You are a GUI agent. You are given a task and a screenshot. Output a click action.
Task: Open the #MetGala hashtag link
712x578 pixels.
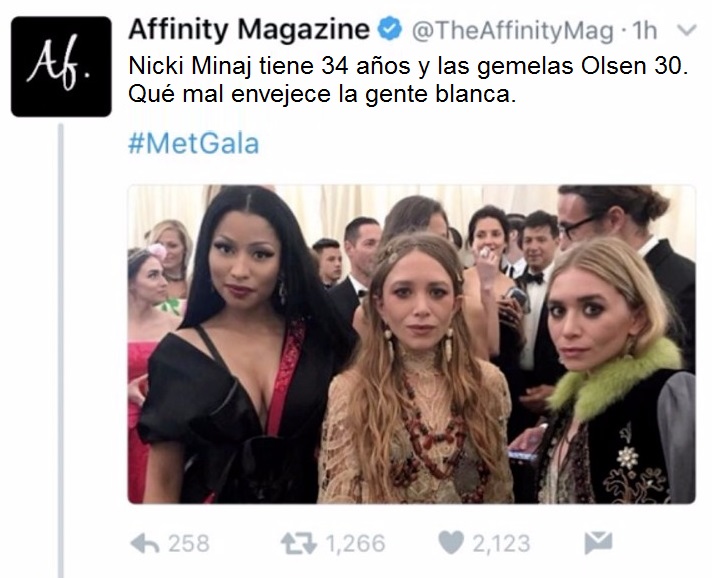(194, 143)
